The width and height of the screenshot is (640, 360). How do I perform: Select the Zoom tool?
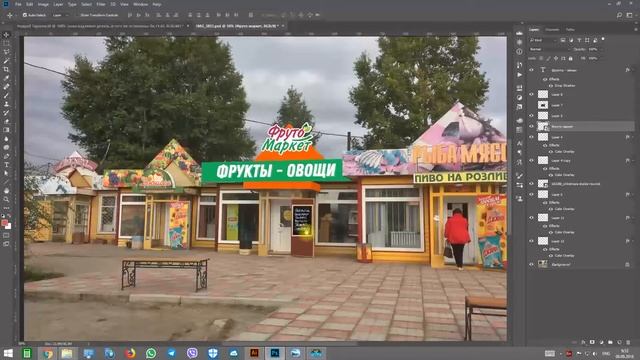(x=6, y=199)
